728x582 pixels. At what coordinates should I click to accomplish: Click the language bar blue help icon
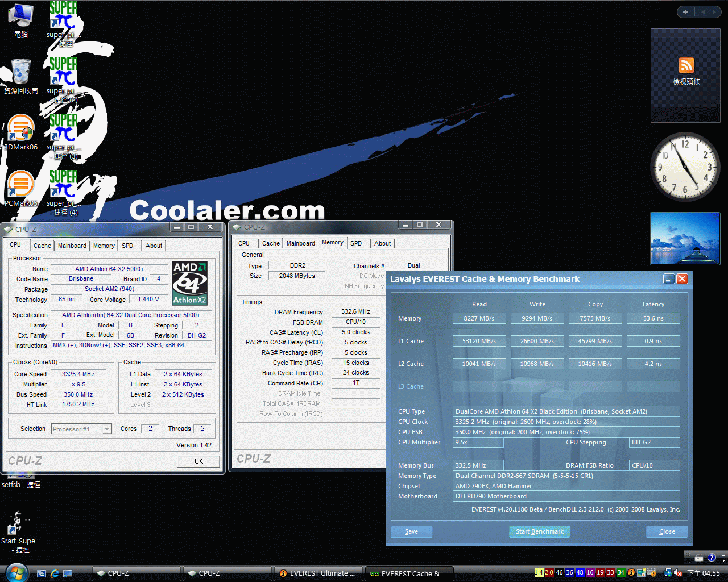coord(711,558)
